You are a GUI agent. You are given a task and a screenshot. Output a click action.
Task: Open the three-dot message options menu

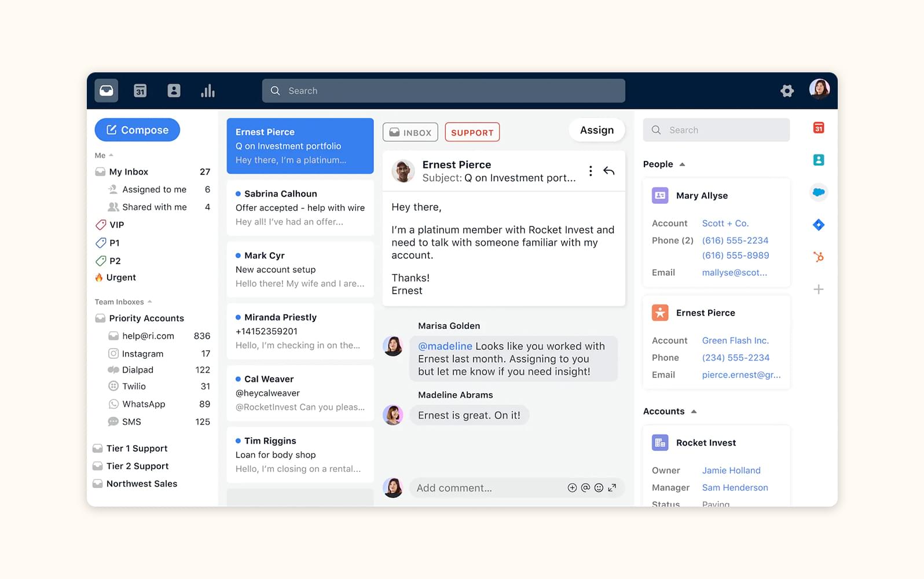click(590, 171)
